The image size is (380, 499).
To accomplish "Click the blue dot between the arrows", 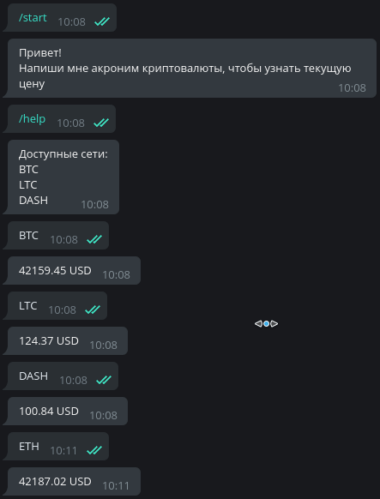I will tap(266, 324).
